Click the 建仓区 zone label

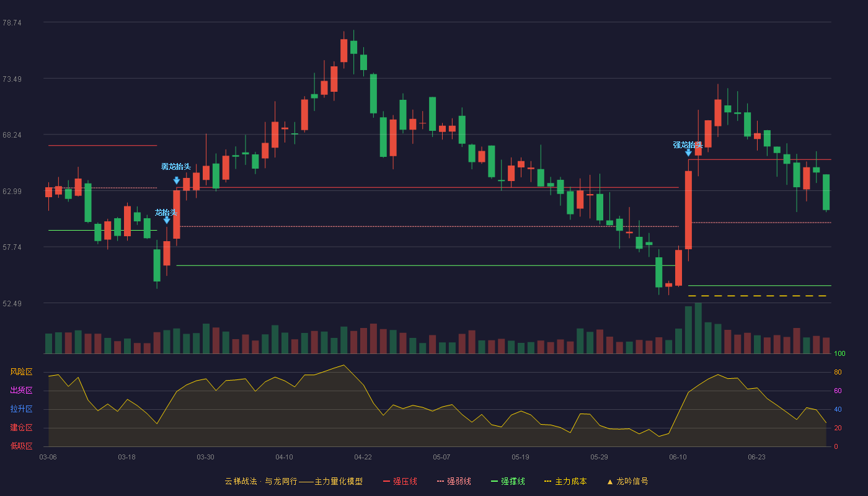point(21,428)
